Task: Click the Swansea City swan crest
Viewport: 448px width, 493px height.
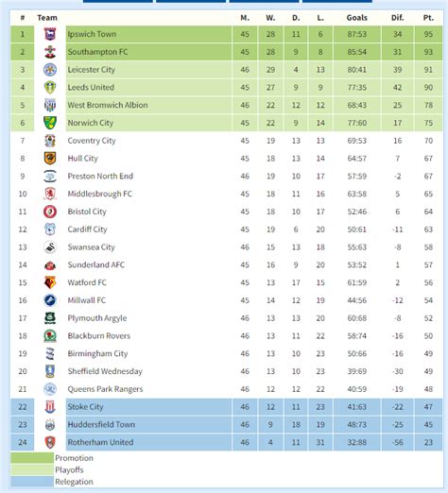Action: coord(50,247)
